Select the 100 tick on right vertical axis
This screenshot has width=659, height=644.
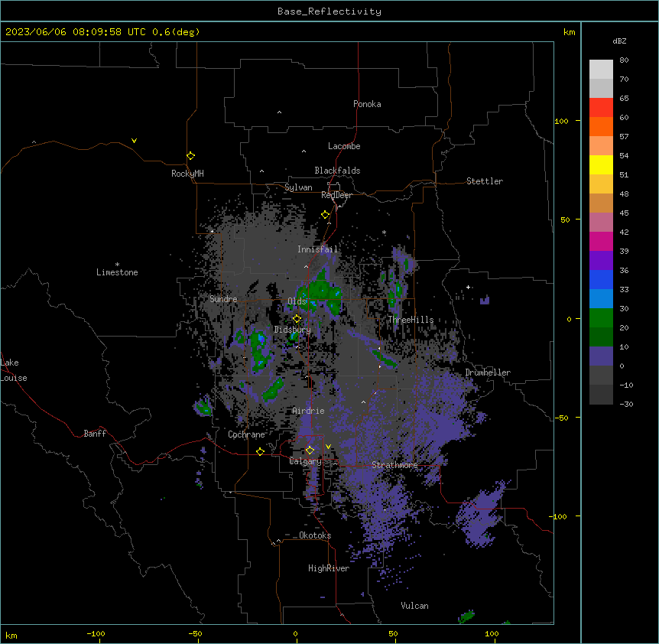(561, 121)
